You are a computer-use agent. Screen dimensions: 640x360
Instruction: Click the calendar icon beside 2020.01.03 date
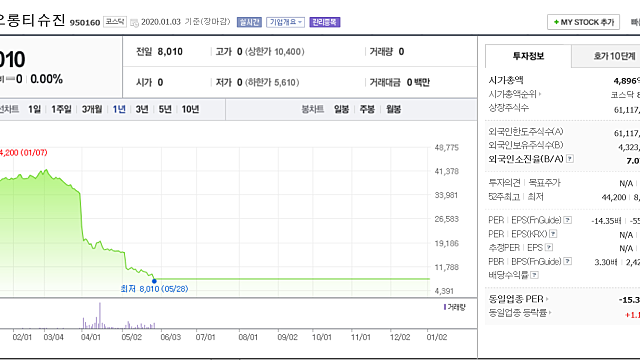tap(134, 23)
